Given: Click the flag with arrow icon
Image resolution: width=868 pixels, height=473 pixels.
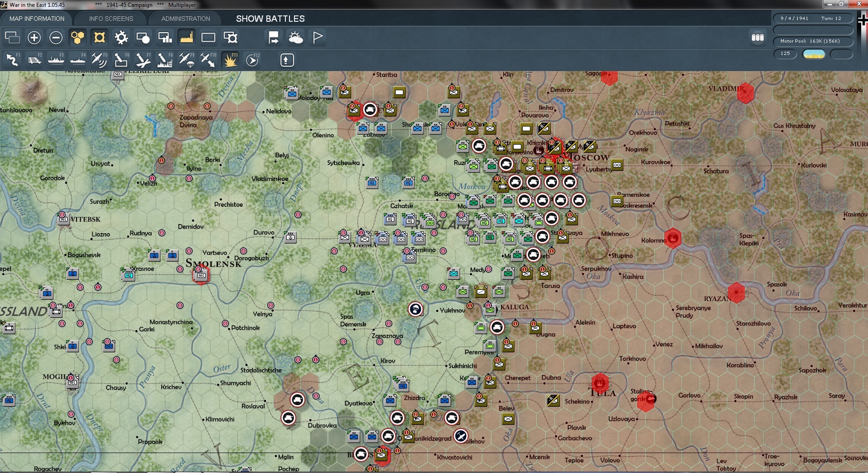Looking at the screenshot, I should pos(274,37).
